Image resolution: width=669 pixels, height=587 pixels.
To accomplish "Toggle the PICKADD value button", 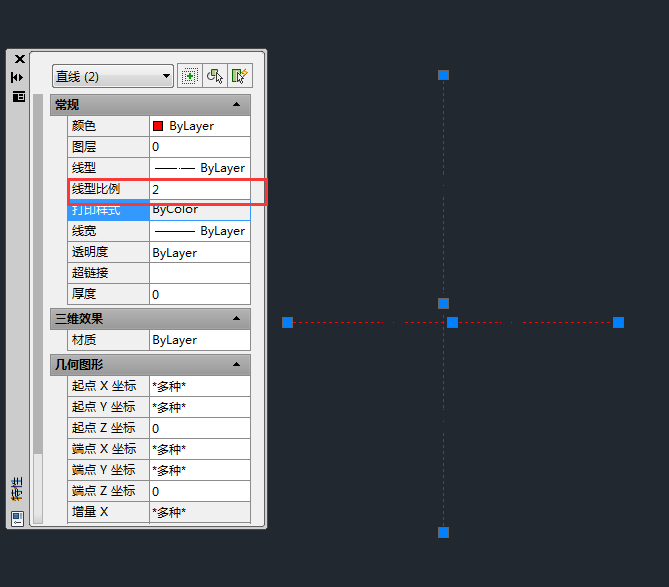I will 188,76.
